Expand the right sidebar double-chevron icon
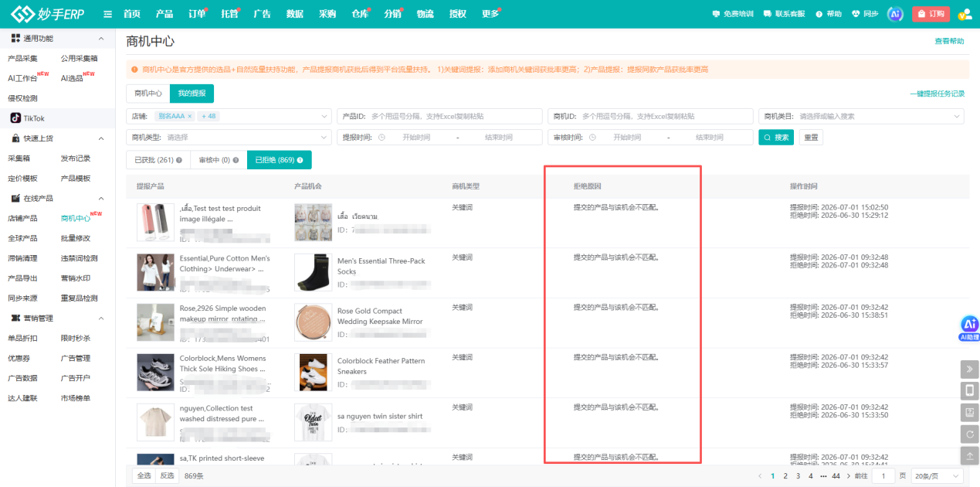This screenshot has width=980, height=487. tap(970, 369)
